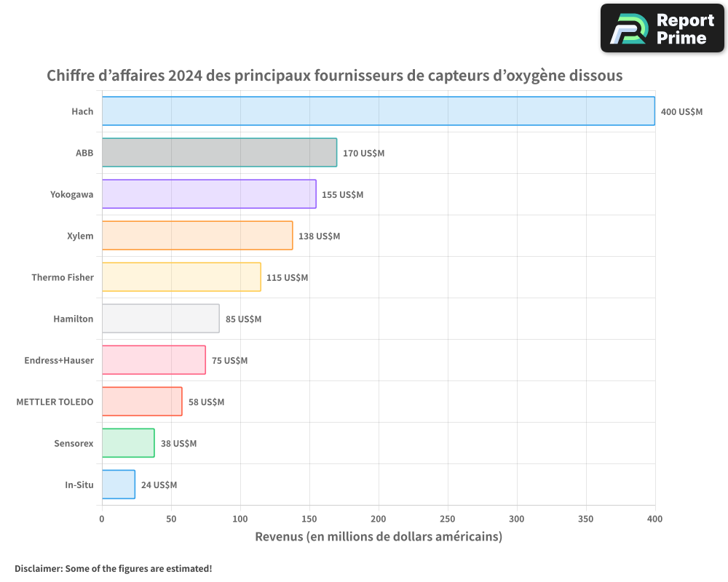The width and height of the screenshot is (728, 582).
Task: Click the green Sensorex bar
Action: [x=128, y=443]
